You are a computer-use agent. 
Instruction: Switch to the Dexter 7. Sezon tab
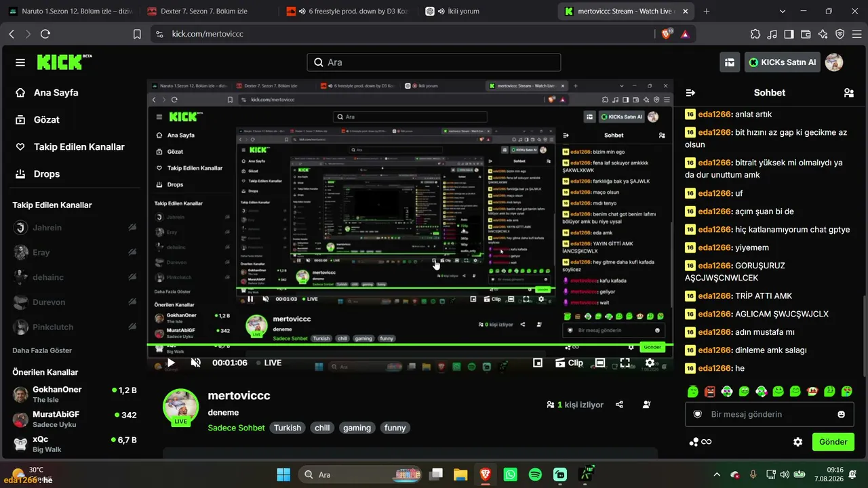pos(209,12)
